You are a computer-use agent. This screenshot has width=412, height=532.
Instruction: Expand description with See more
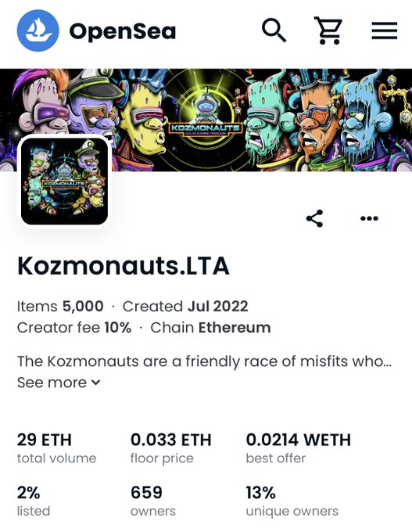click(x=59, y=383)
